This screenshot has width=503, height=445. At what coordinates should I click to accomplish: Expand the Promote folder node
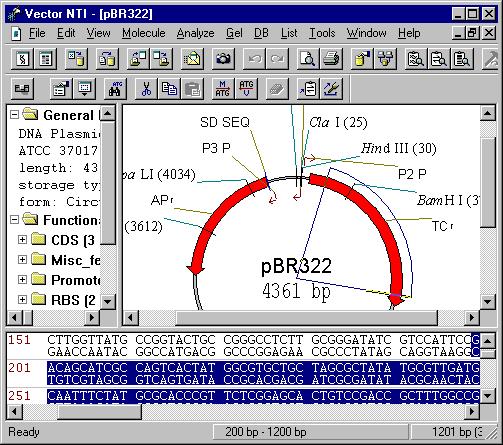pos(22,279)
